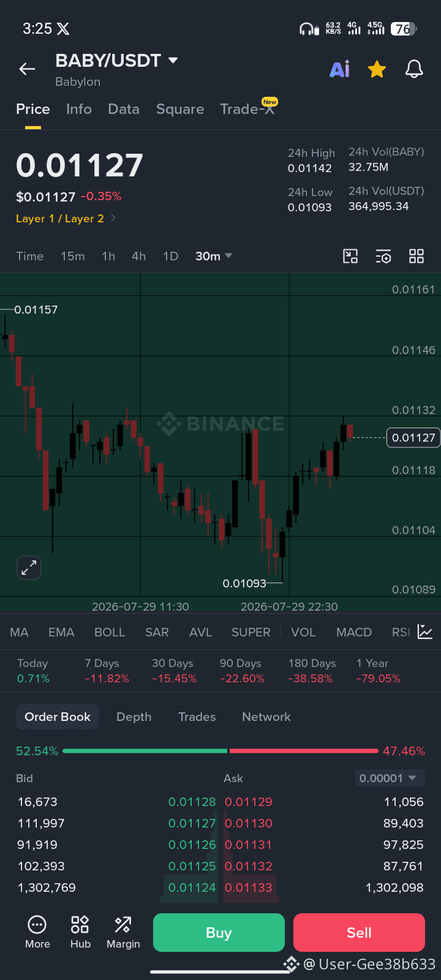Open the Square tab

180,109
